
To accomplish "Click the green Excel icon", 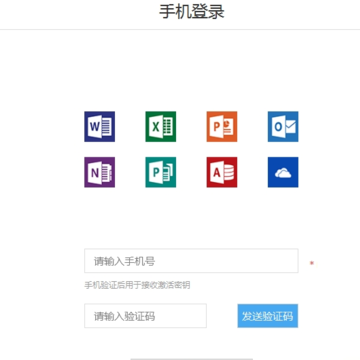I will pos(161,127).
